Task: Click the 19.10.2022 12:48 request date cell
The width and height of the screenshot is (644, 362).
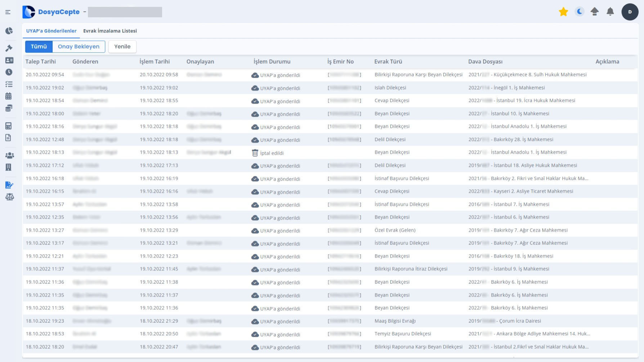Action: pyautogui.click(x=45, y=140)
